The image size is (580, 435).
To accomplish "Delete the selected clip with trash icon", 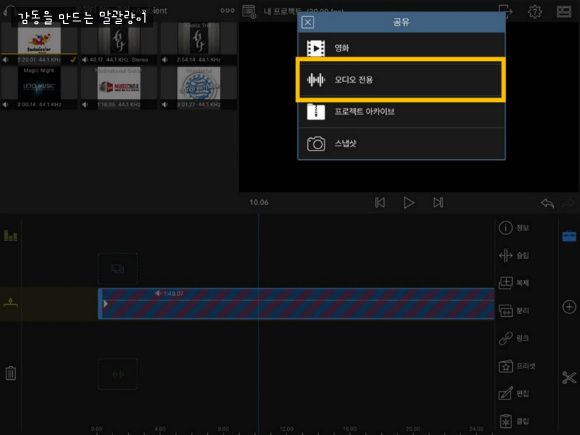I will point(11,373).
